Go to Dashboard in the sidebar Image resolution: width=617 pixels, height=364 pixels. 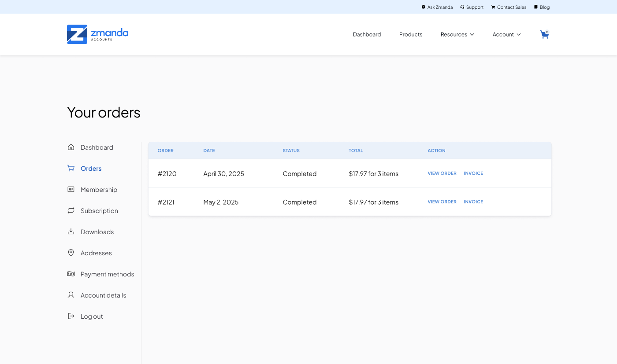tap(97, 147)
